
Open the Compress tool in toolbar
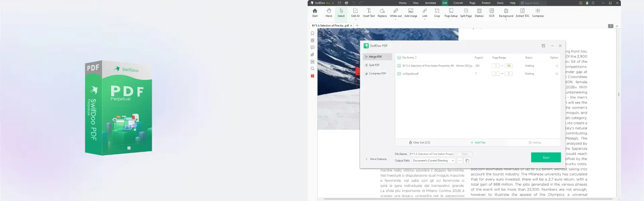[x=538, y=13]
